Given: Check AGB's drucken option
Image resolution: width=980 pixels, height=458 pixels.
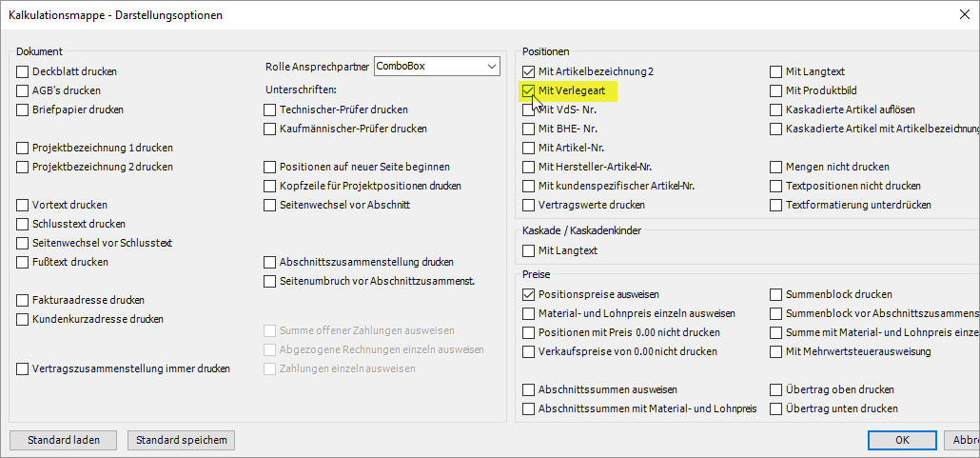Looking at the screenshot, I should click(24, 90).
